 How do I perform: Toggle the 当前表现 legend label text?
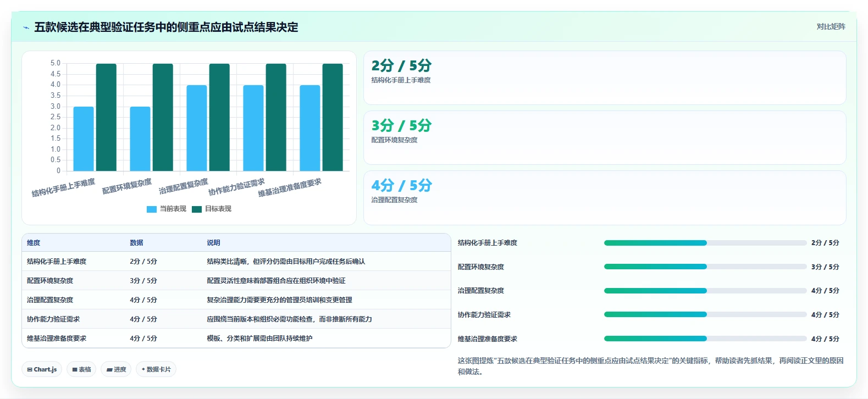(173, 209)
